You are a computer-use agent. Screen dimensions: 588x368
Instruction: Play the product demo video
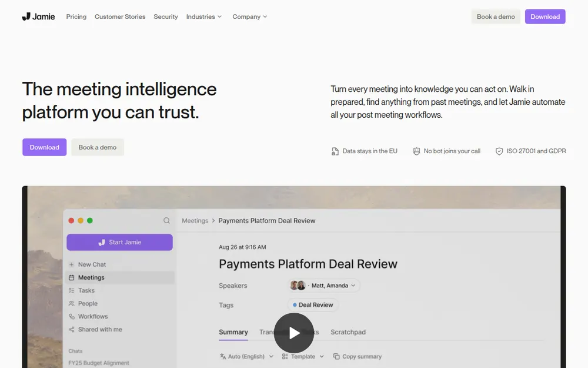[293, 333]
